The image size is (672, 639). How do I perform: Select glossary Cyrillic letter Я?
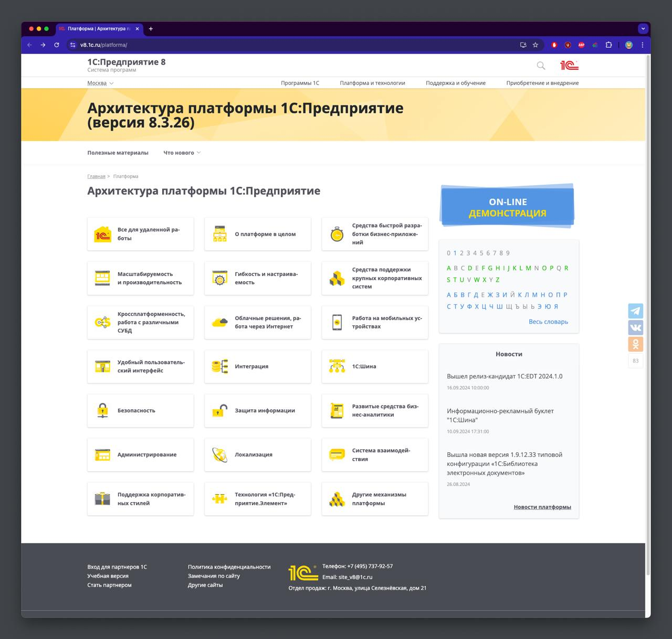[x=556, y=306]
